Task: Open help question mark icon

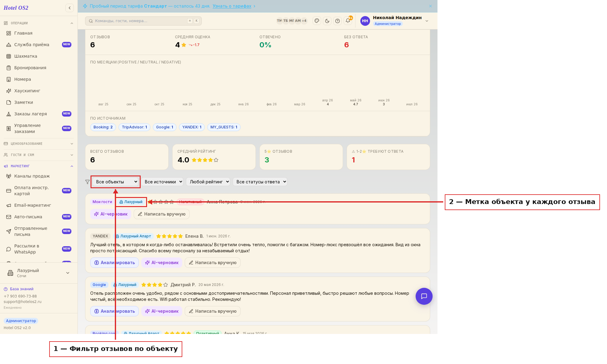Action: [x=338, y=21]
